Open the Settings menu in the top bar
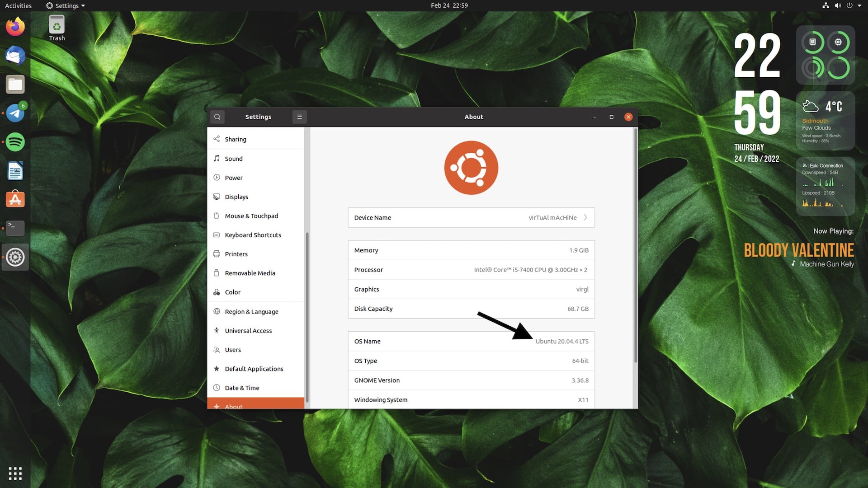 65,5
